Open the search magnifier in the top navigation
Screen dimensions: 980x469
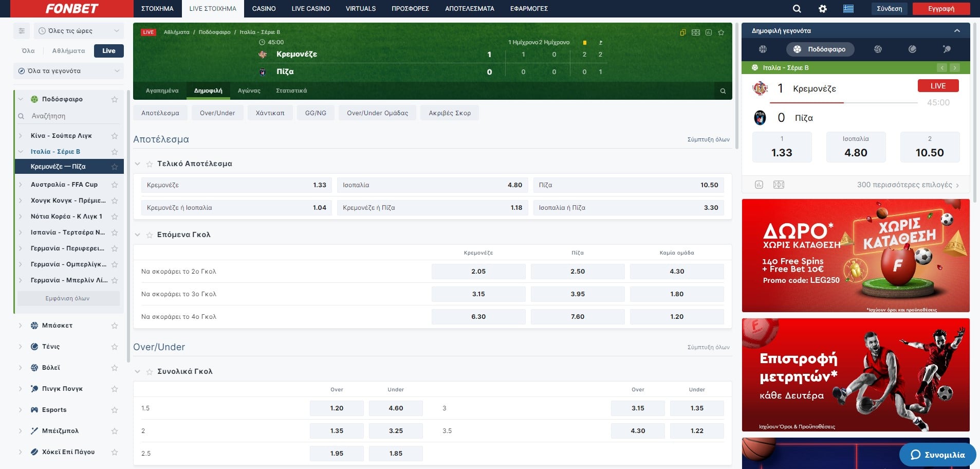coord(796,9)
